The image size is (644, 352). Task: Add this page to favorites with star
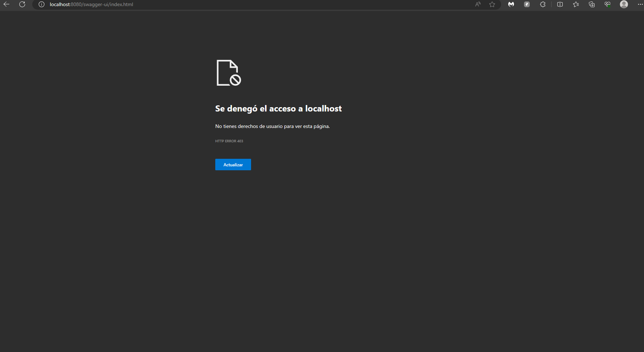pyautogui.click(x=492, y=4)
